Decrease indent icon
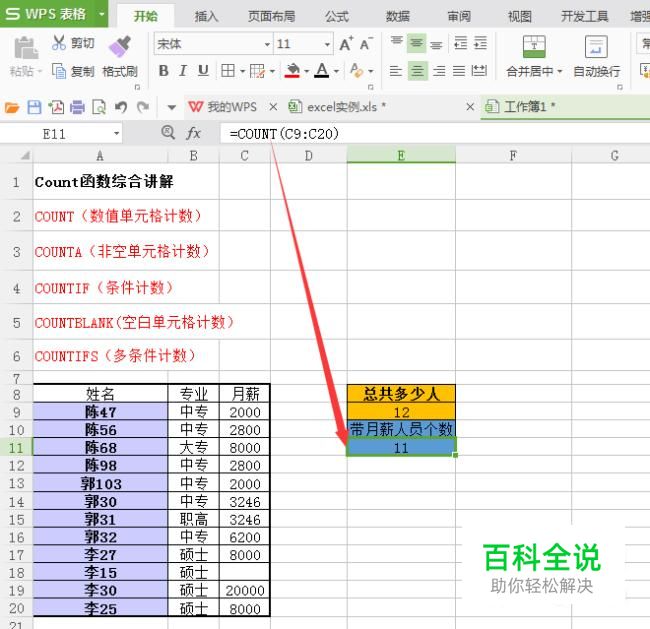Image resolution: width=650 pixels, height=629 pixels. pyautogui.click(x=461, y=43)
